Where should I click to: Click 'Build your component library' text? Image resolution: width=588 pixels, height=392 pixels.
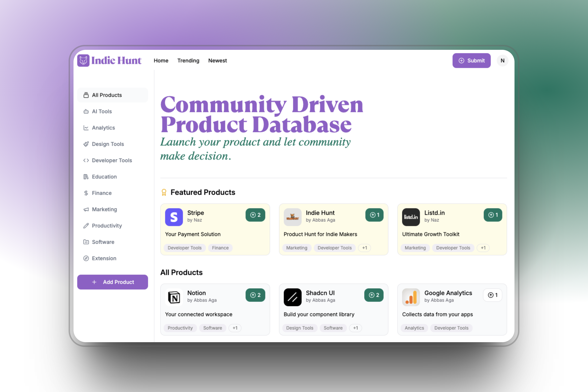[x=319, y=314]
